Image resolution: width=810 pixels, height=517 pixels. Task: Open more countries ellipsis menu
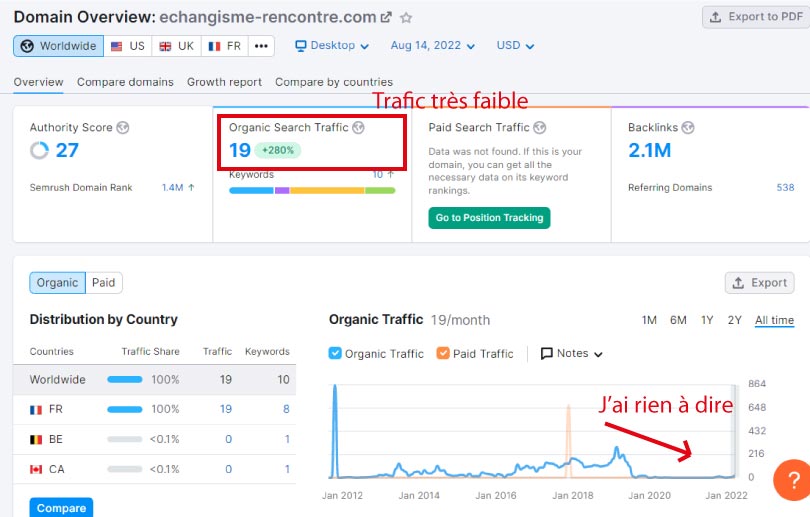click(x=261, y=46)
